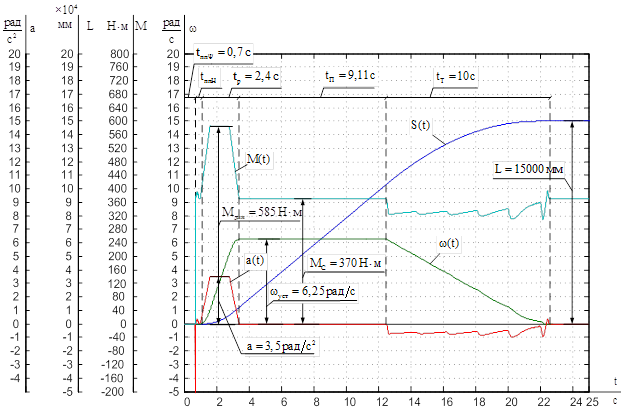Click the a(t) curve label
Image resolution: width=621 pixels, height=412 pixels.
click(256, 259)
